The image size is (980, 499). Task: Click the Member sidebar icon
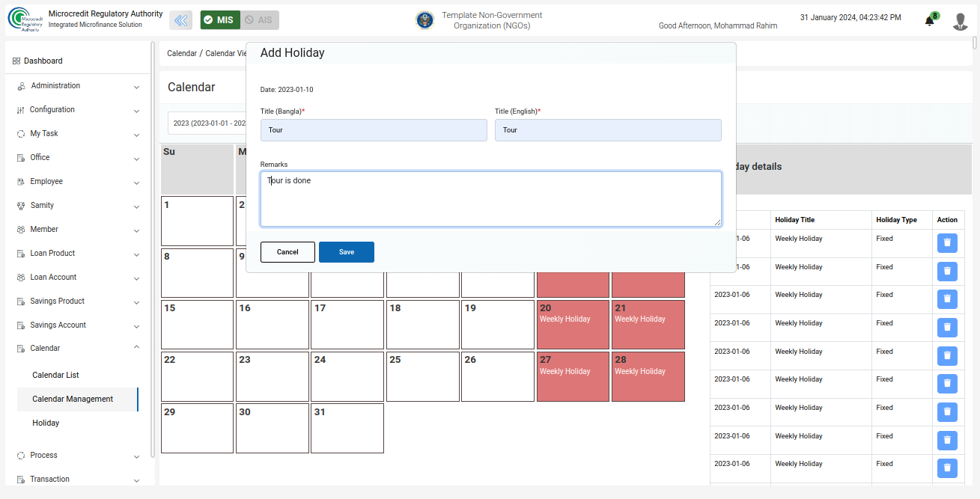coord(21,230)
